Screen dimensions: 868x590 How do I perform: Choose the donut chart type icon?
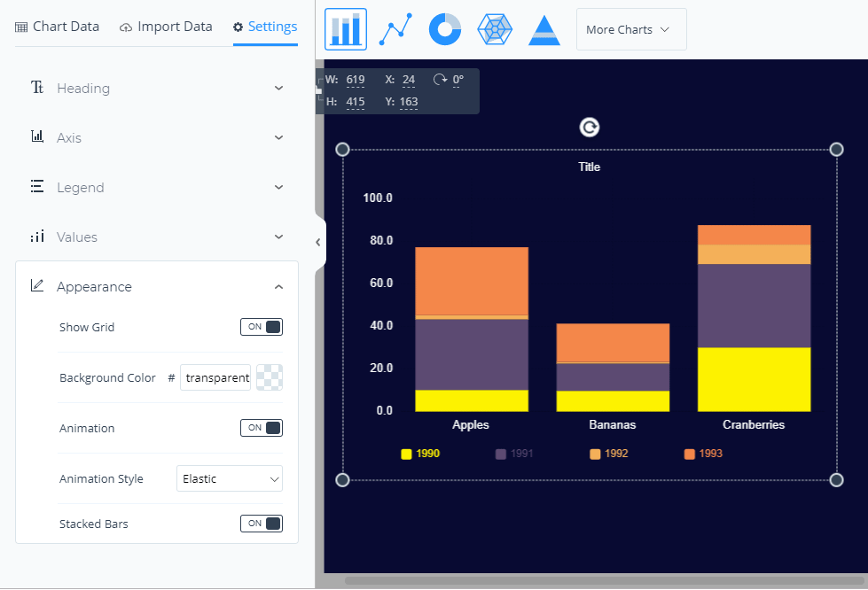coord(445,29)
